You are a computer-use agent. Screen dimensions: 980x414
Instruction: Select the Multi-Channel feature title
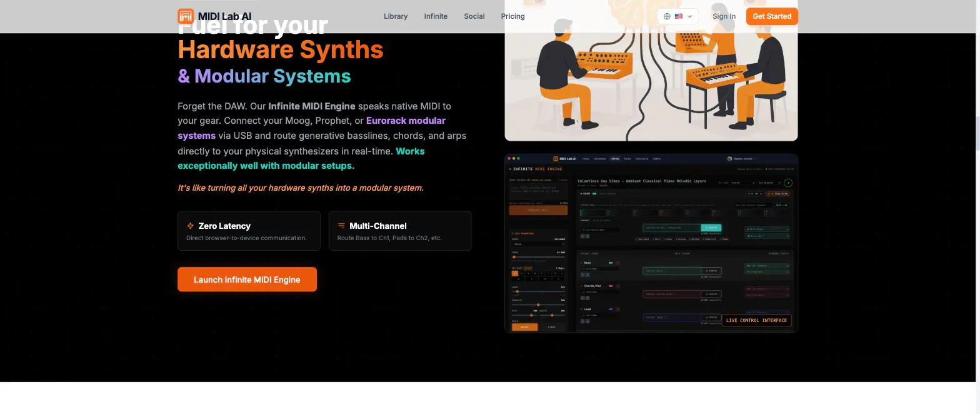click(x=378, y=226)
